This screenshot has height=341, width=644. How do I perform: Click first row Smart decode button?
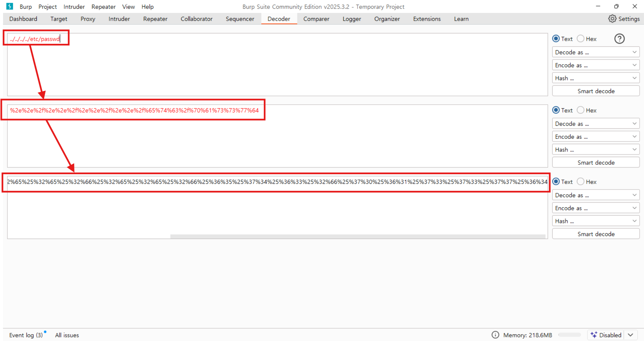click(x=596, y=91)
